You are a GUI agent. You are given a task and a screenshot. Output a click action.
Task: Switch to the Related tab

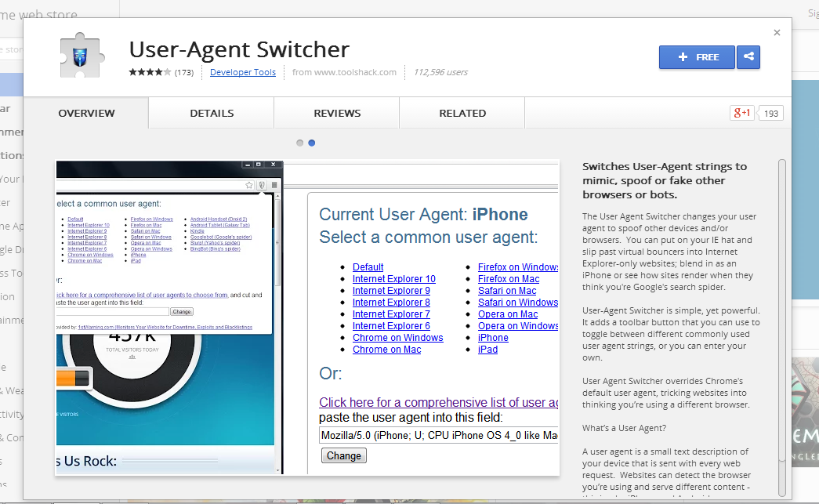(x=462, y=113)
